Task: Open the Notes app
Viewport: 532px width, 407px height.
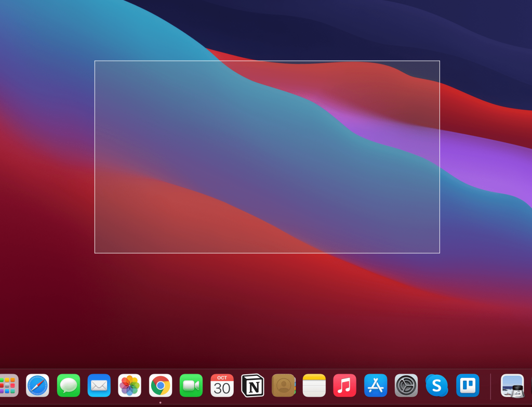Action: click(x=314, y=385)
